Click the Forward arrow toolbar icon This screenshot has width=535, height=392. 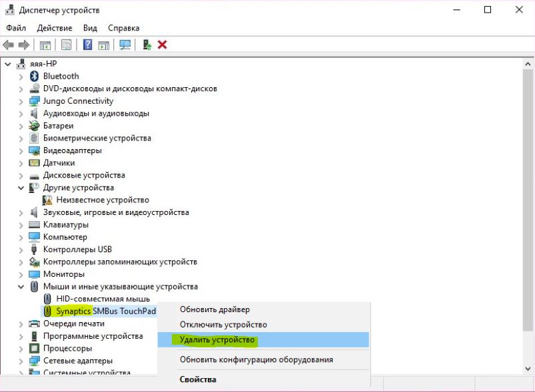[23, 45]
